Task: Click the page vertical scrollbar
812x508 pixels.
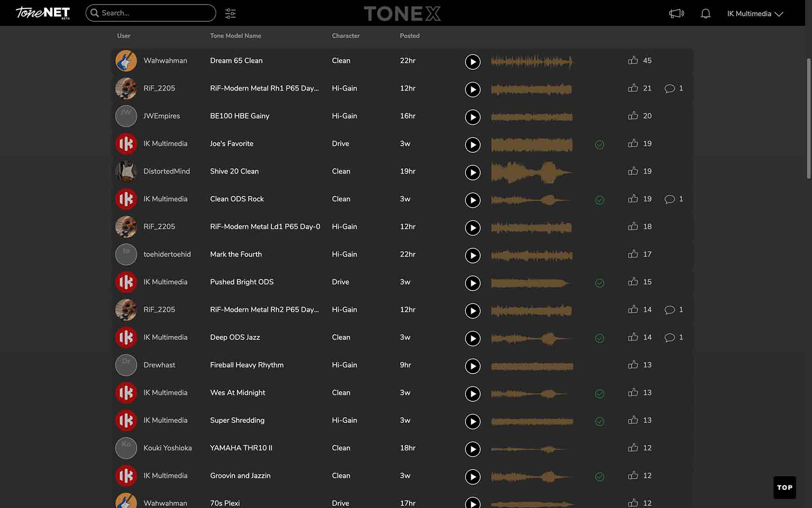Action: coord(808,118)
